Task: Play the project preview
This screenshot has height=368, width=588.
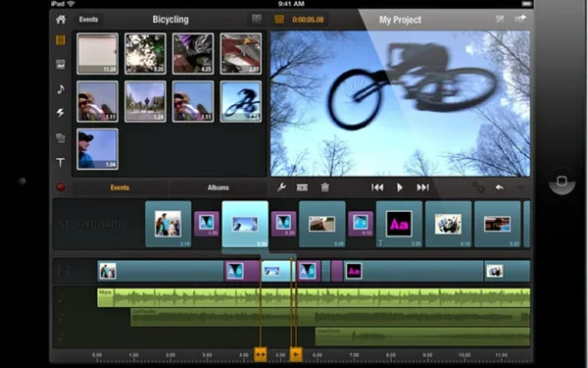Action: coord(400,187)
